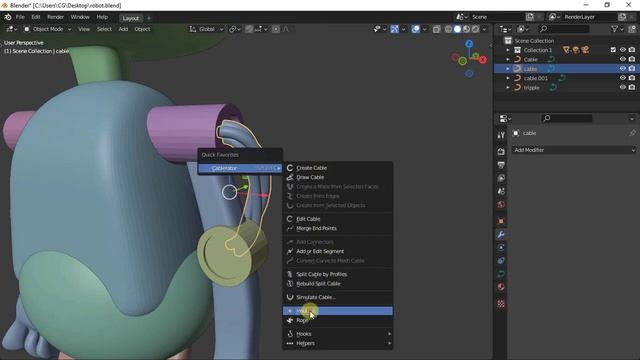Viewport: 640px width, 360px height.
Task: Open the snap settings dropdown
Action: tap(261, 29)
